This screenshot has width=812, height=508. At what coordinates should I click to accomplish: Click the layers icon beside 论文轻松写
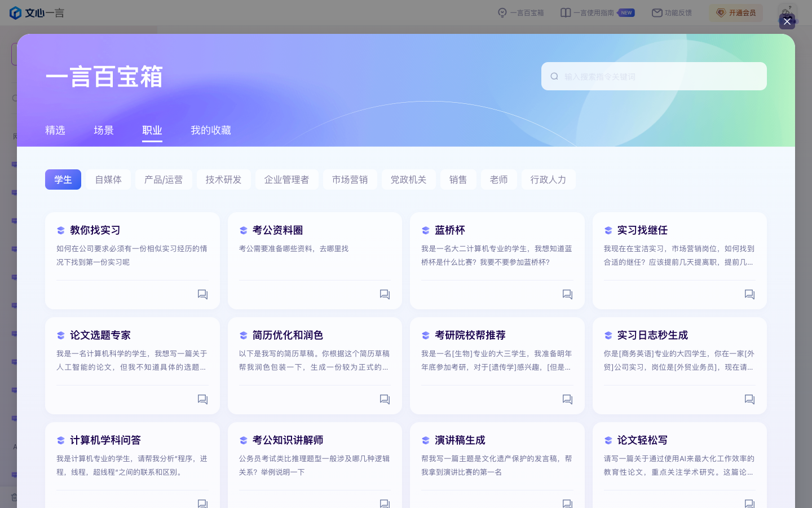click(x=608, y=440)
